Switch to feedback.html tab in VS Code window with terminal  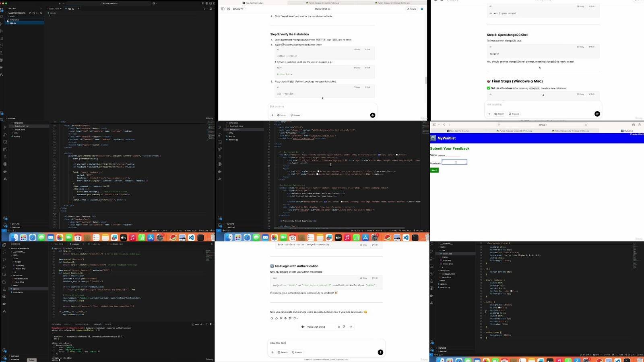tap(116, 244)
